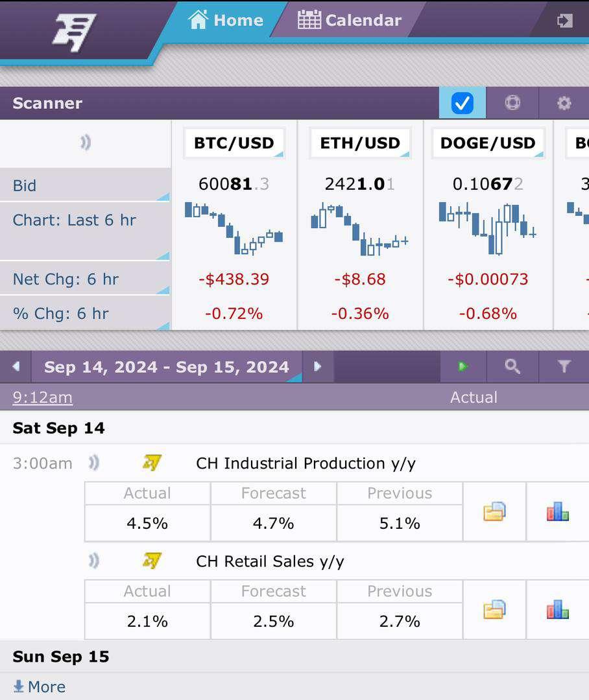Expand More calendar events
Viewport: 589px width, 700px height.
tap(40, 686)
